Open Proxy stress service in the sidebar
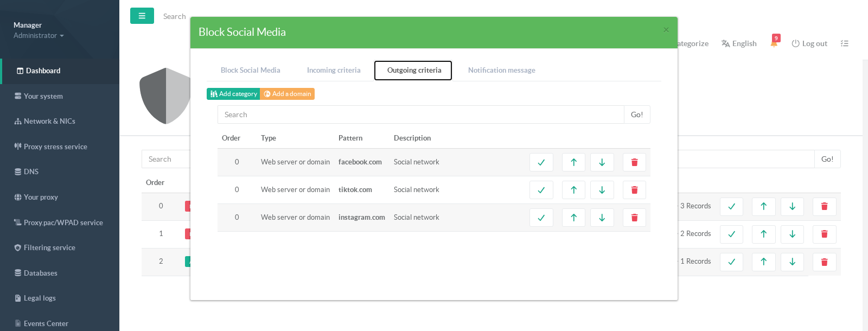This screenshot has width=868, height=331. click(60, 147)
